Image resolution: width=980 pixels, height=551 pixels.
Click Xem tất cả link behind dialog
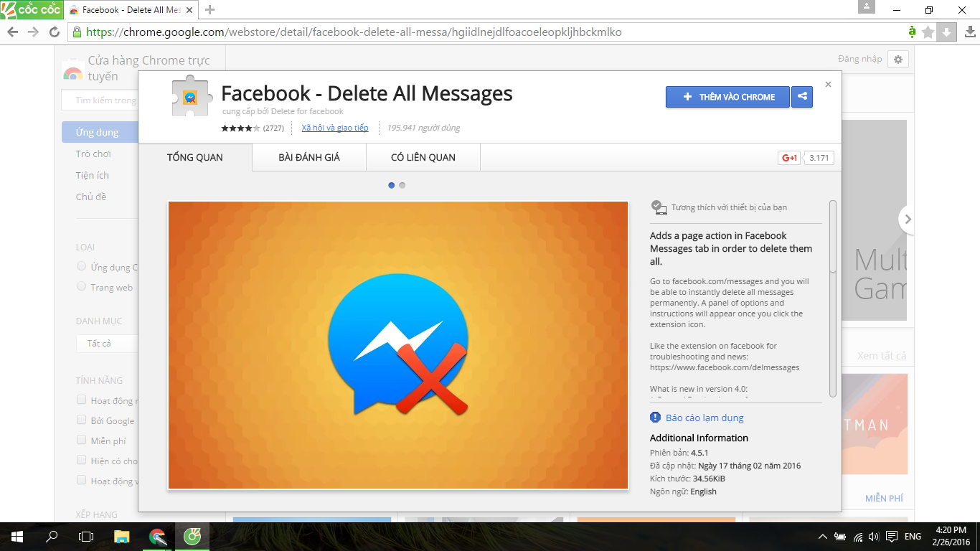(882, 356)
